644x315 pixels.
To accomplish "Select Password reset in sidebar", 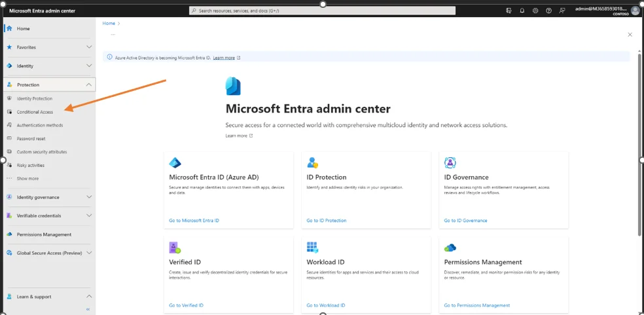I will pyautogui.click(x=31, y=139).
